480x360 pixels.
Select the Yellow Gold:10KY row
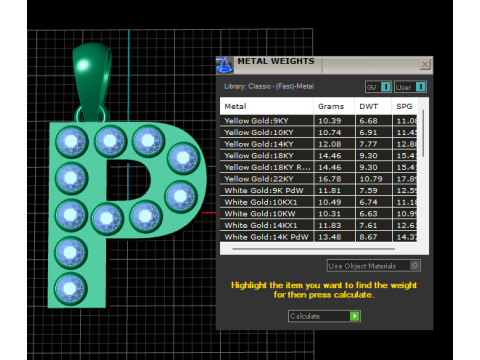click(318, 132)
